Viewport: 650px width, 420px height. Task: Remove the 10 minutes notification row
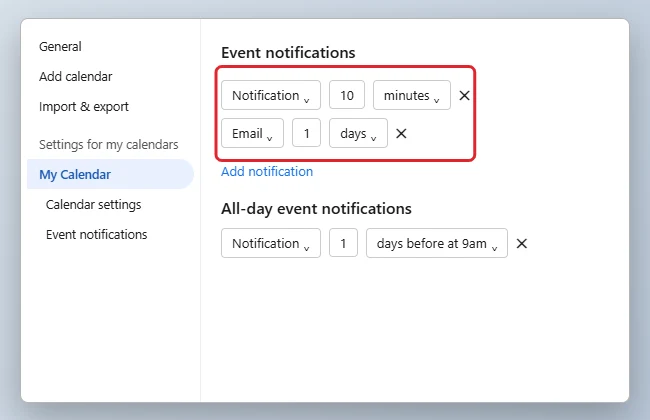pos(464,95)
